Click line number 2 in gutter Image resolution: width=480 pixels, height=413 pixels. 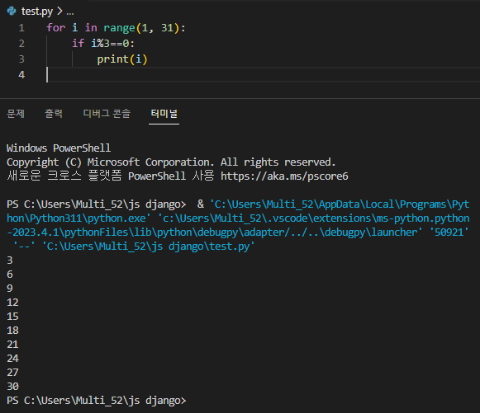click(x=22, y=43)
